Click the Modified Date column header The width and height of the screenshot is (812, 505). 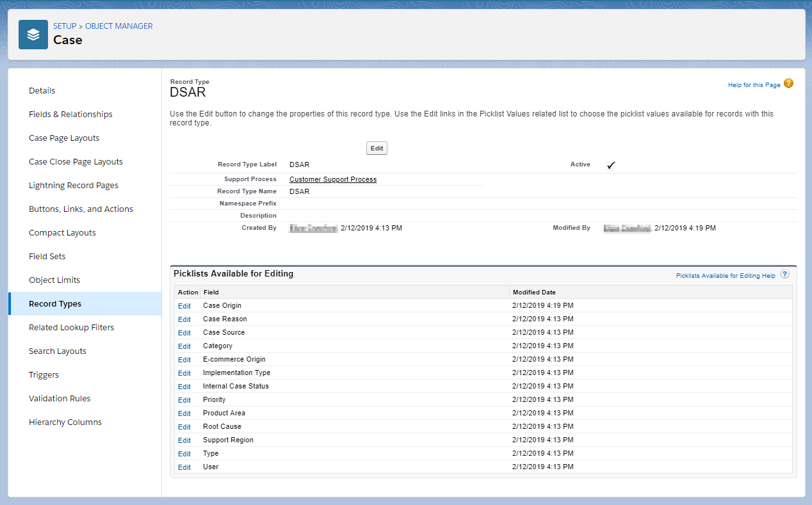click(535, 292)
